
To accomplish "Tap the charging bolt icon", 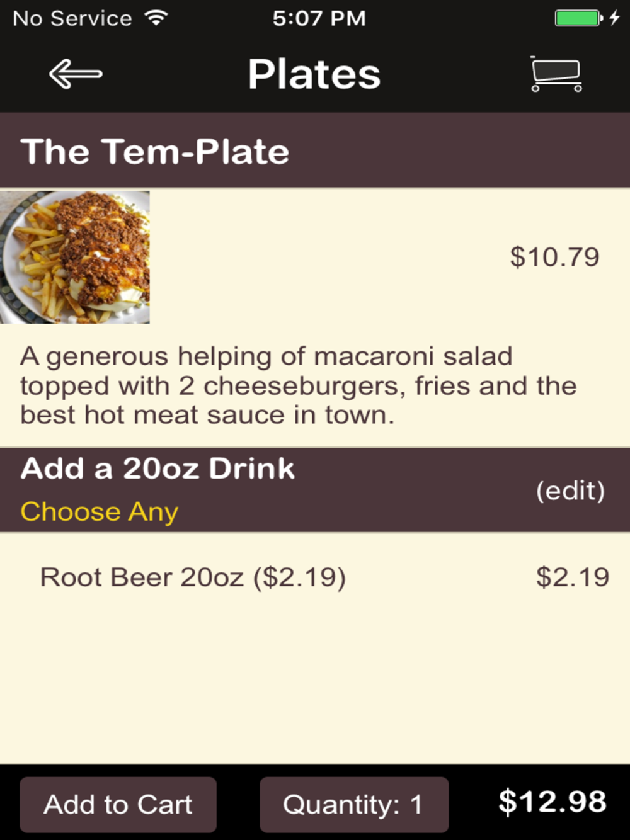I will [615, 18].
